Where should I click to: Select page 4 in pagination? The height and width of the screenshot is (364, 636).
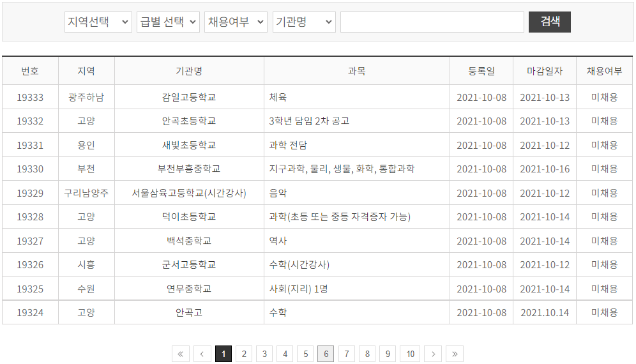285,354
